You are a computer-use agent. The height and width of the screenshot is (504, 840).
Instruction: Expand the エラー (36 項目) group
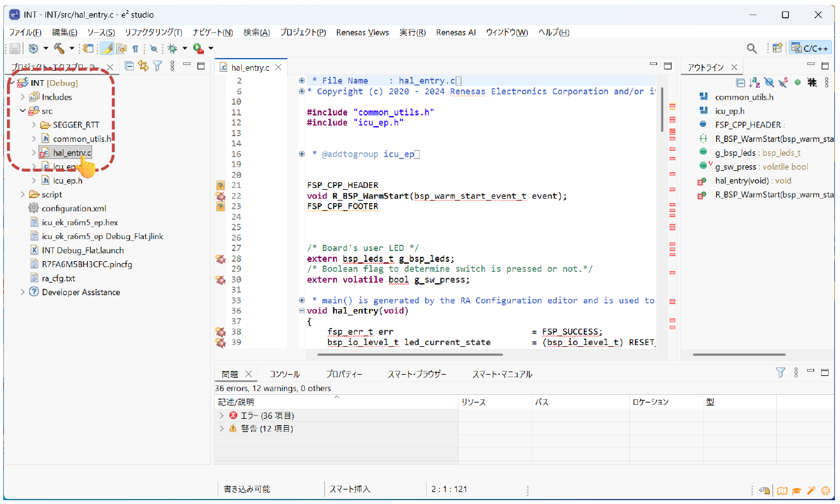coord(222,416)
